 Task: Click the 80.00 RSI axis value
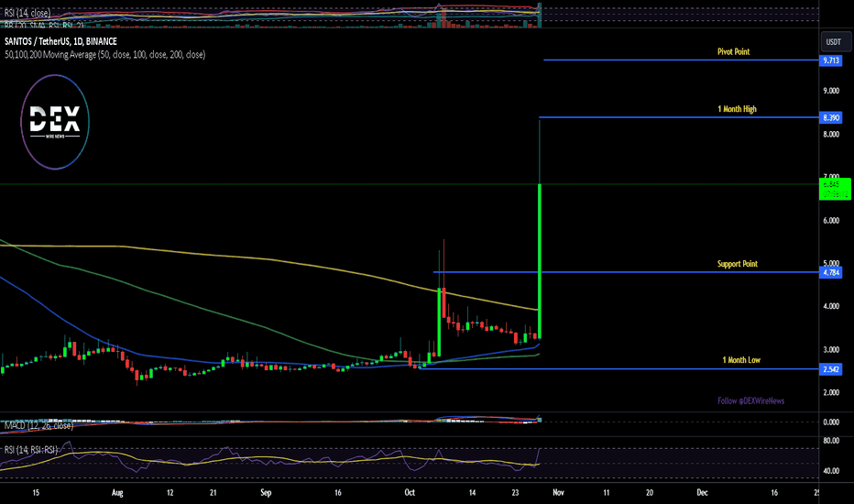[x=831, y=441]
